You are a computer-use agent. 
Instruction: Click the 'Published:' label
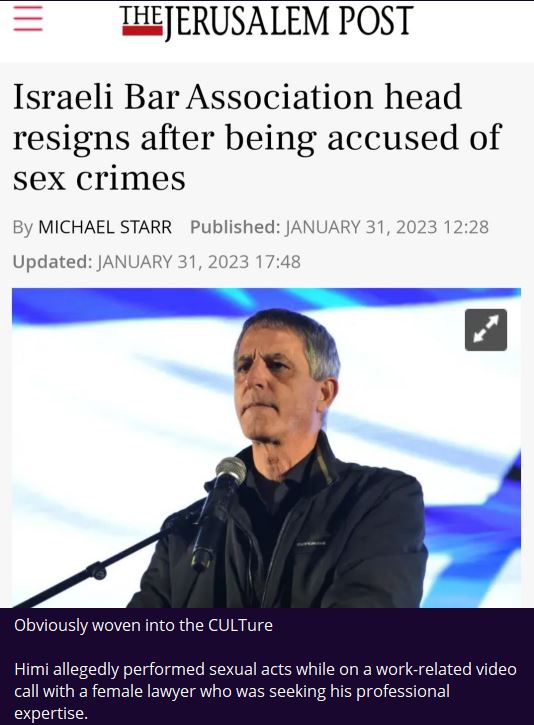[235, 227]
